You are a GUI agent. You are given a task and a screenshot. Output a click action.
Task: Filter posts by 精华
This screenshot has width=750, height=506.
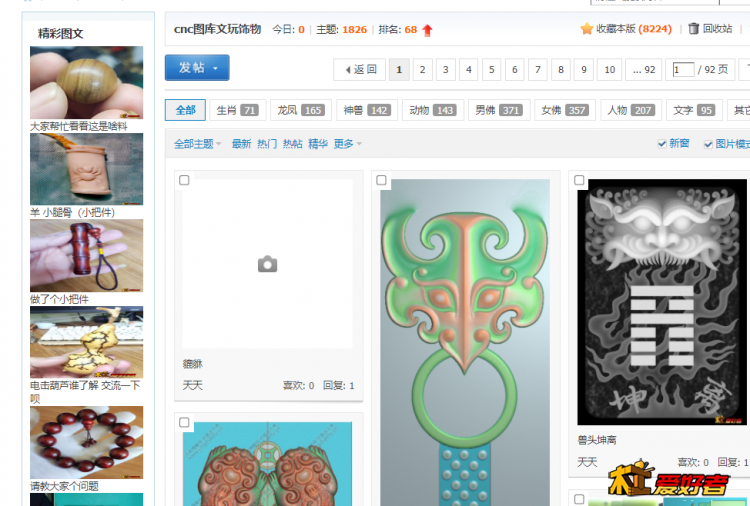click(x=318, y=144)
